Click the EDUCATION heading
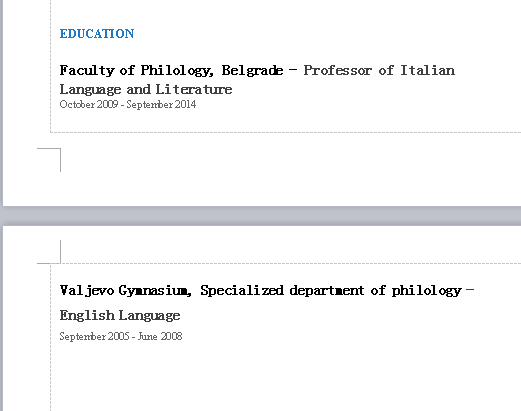The image size is (521, 411). click(x=97, y=34)
